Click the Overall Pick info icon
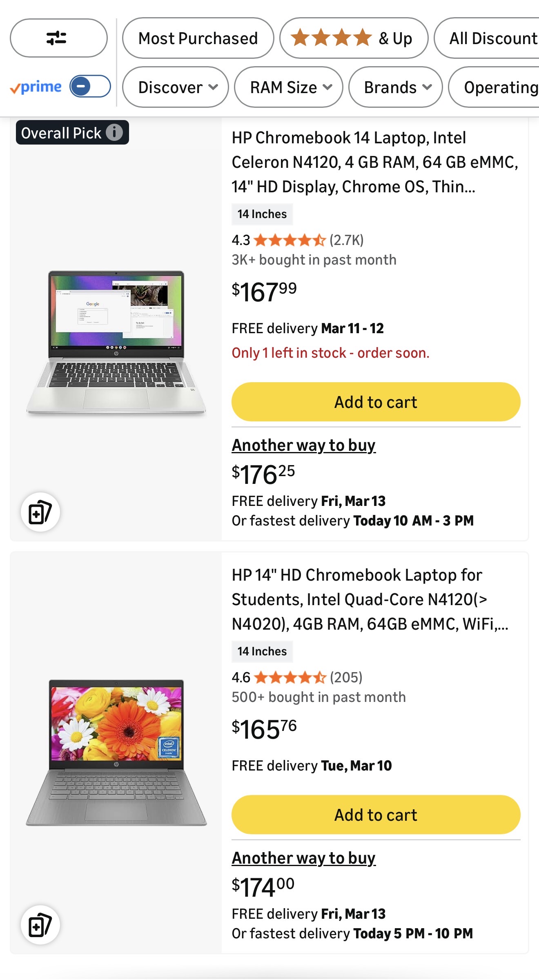This screenshot has height=980, width=539. [114, 132]
